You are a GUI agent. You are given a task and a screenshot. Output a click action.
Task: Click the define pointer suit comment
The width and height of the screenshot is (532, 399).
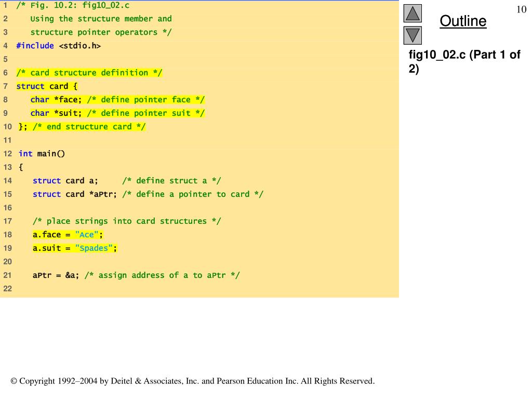(146, 113)
